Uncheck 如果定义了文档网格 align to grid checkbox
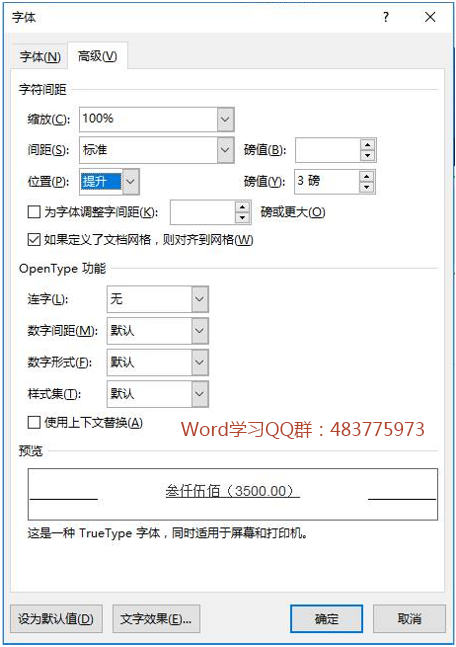 pos(34,240)
